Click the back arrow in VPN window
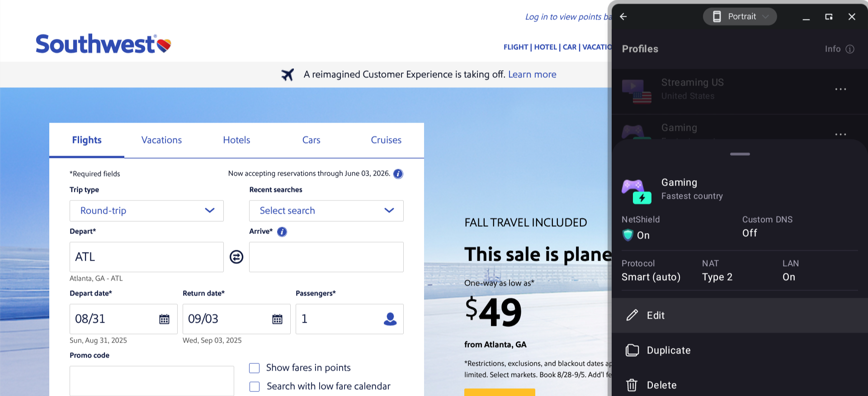 pyautogui.click(x=623, y=17)
